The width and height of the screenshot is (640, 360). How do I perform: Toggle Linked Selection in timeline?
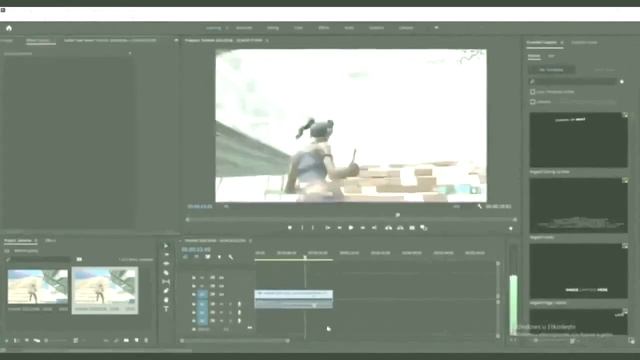(x=208, y=257)
